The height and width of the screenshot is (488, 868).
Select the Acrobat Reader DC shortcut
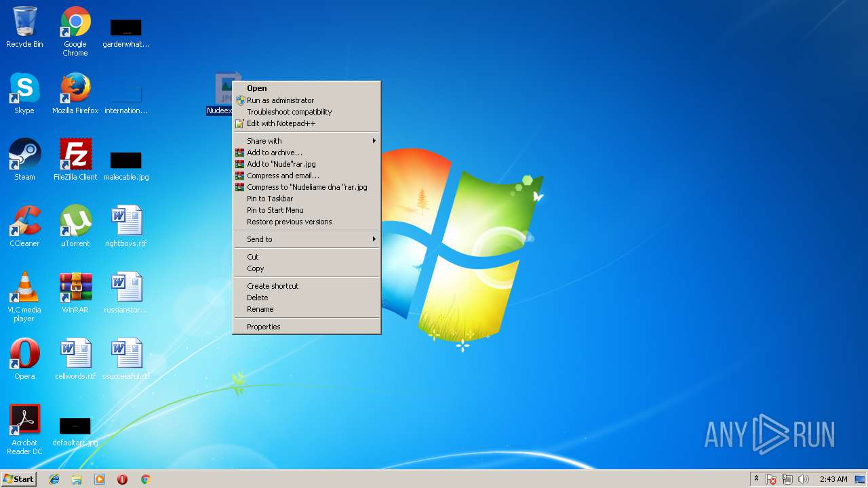24,430
